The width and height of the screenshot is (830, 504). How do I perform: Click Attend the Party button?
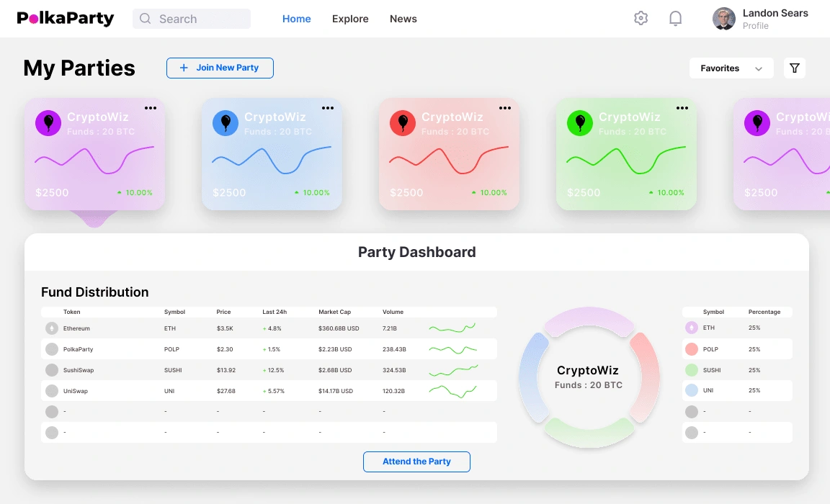[416, 462]
